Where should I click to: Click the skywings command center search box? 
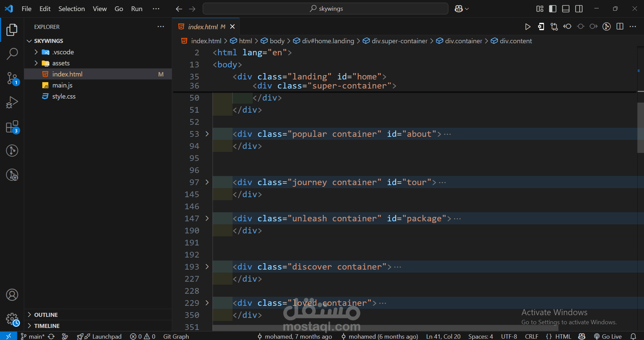(x=326, y=9)
